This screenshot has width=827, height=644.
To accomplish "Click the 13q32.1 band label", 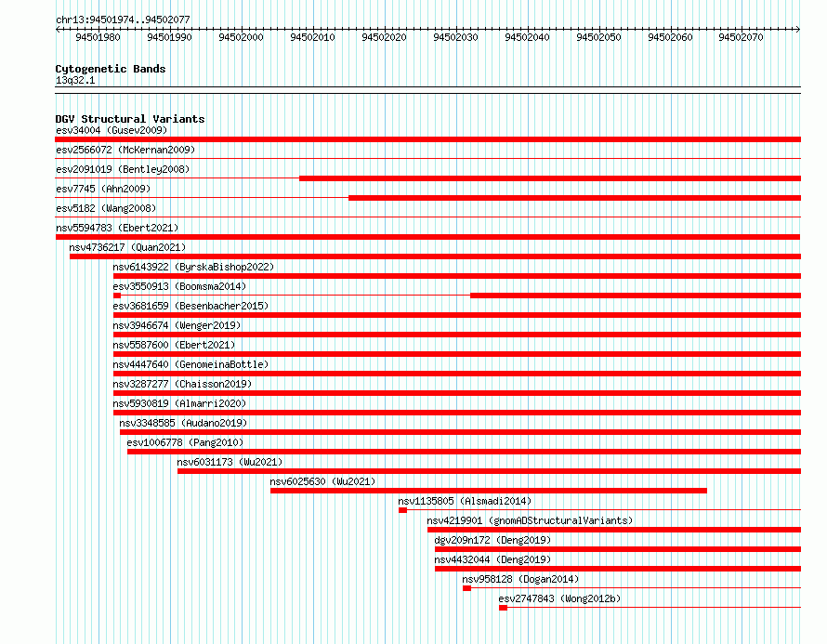I will [x=75, y=80].
